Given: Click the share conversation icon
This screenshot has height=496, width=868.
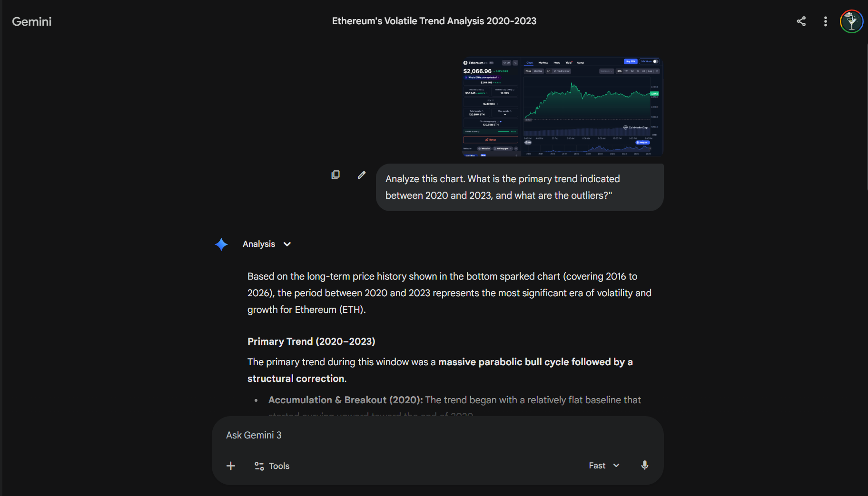Looking at the screenshot, I should 801,21.
